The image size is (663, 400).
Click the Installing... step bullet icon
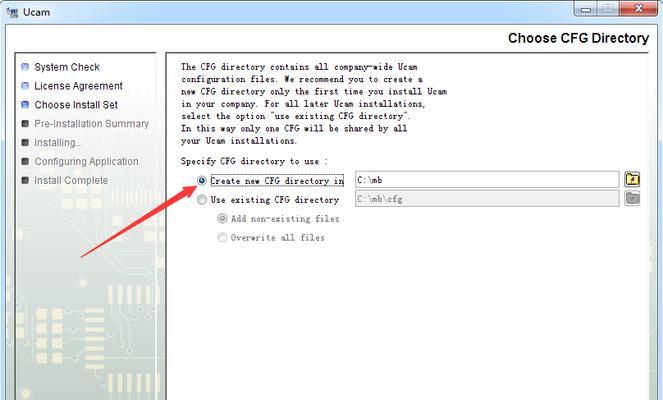25,142
